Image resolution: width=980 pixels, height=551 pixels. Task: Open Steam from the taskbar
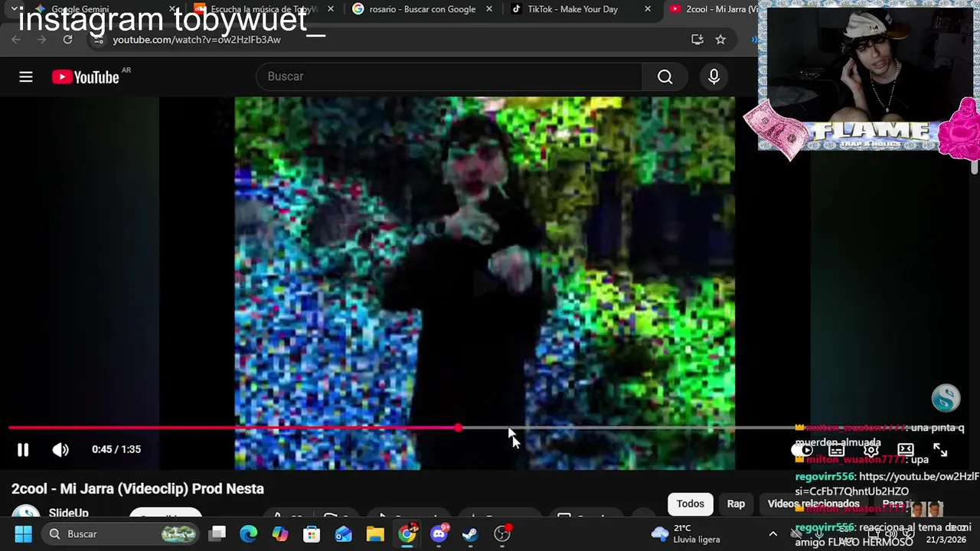coord(470,534)
